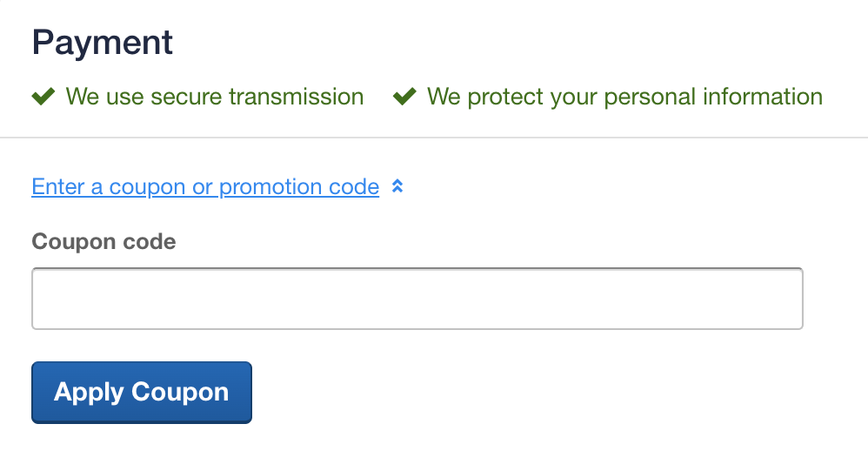
Task: Click the 'Coupon code' field label
Action: click(x=103, y=241)
